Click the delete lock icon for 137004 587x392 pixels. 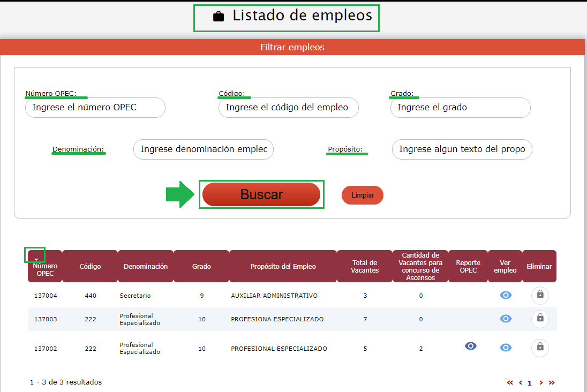pyautogui.click(x=540, y=295)
